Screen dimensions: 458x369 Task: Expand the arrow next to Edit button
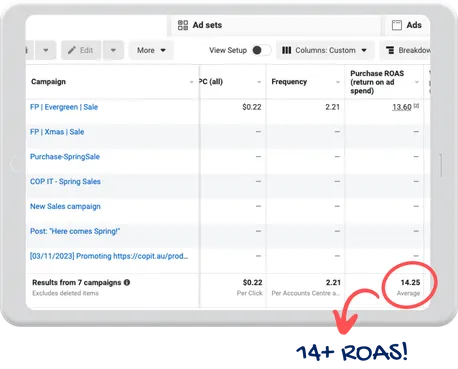pos(113,50)
